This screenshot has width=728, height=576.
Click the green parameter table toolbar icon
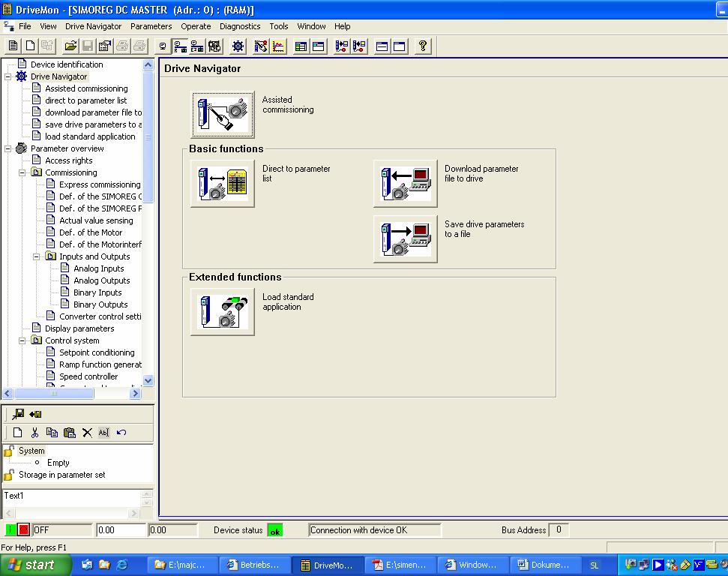click(x=301, y=46)
